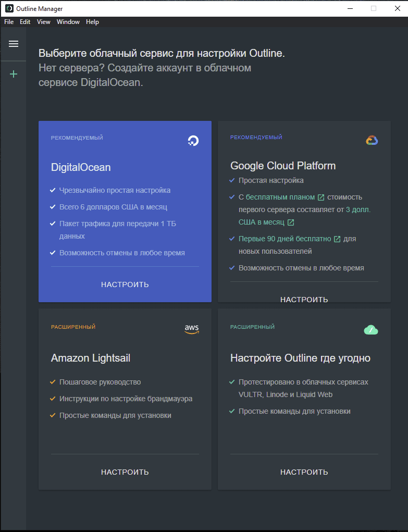Click 'Чрезвычайно простая настройка' text

tap(115, 190)
